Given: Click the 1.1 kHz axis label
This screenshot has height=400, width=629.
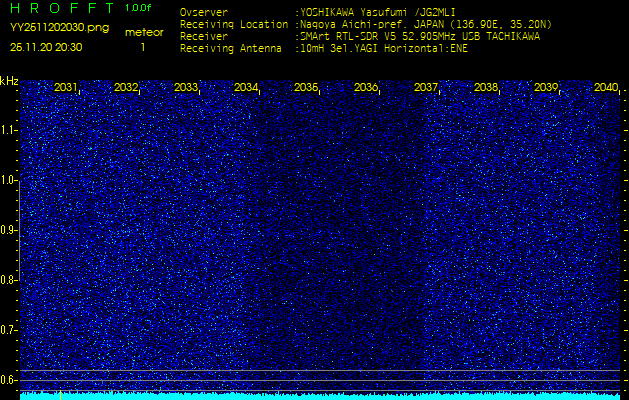Looking at the screenshot, I should point(8,131).
